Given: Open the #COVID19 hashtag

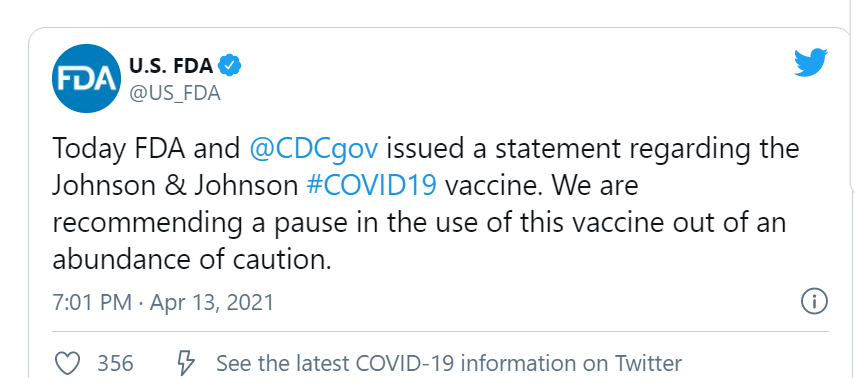Looking at the screenshot, I should [x=371, y=186].
